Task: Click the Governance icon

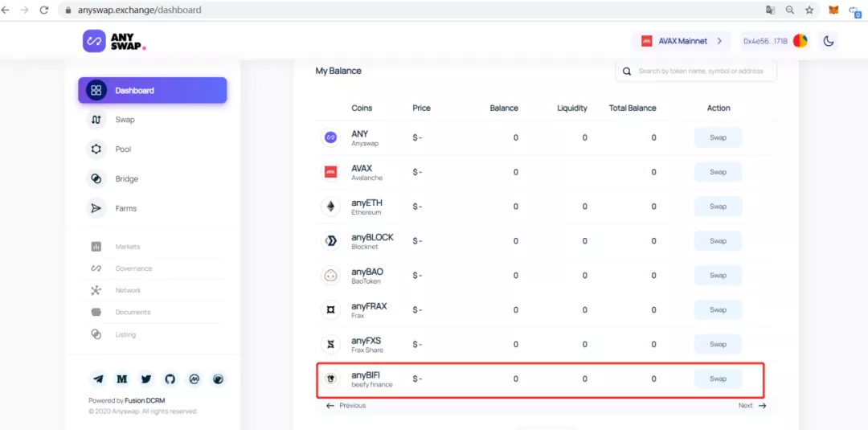Action: tap(96, 268)
